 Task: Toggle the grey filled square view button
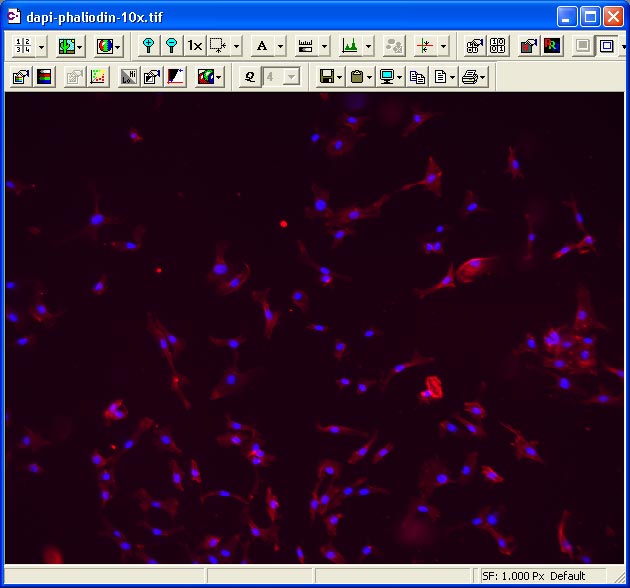(583, 46)
